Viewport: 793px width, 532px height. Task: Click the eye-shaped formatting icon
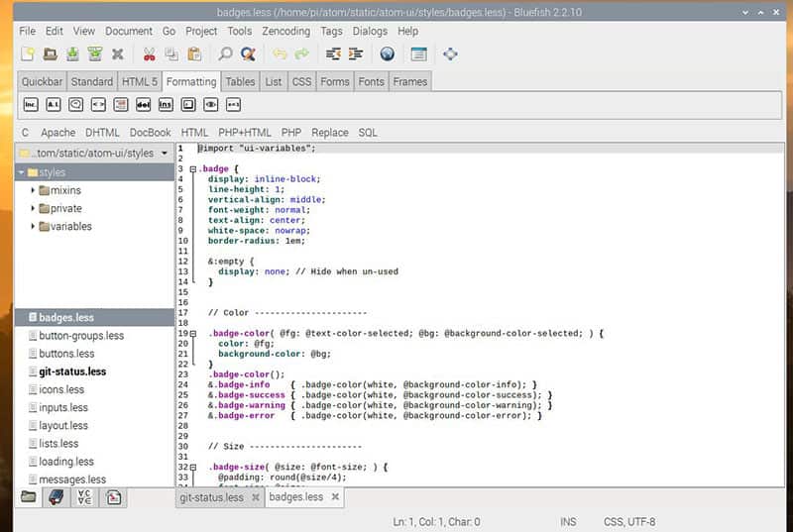210,105
